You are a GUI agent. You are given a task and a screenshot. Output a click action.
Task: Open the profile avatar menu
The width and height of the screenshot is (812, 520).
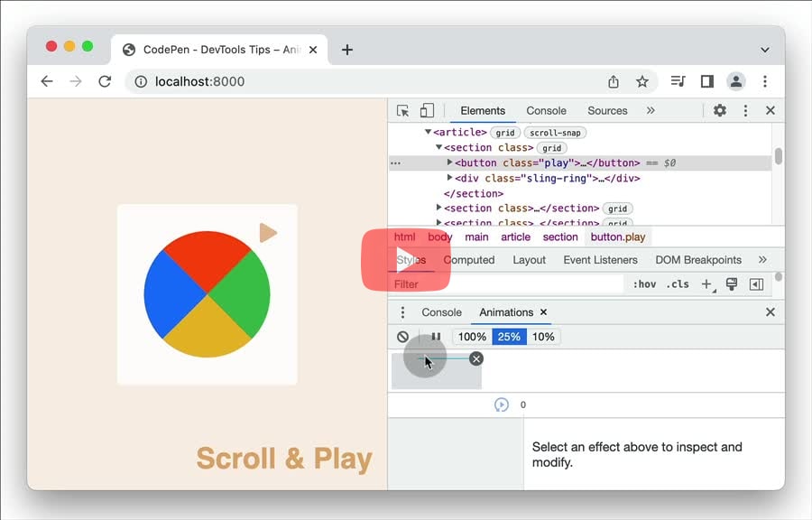(736, 81)
